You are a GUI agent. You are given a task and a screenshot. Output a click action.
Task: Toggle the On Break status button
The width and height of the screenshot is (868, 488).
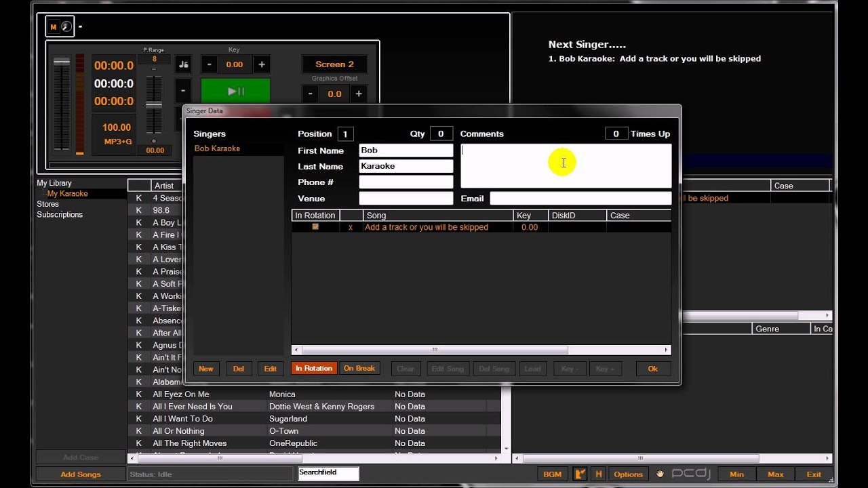point(359,369)
